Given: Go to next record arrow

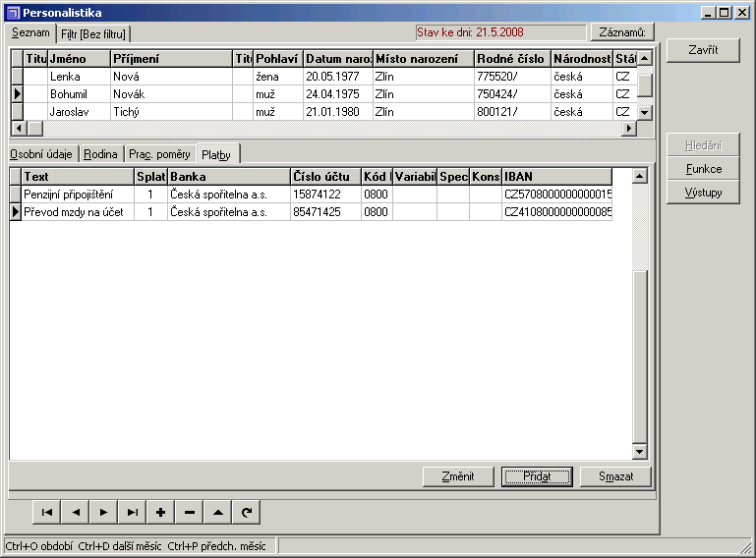Looking at the screenshot, I should tap(103, 512).
